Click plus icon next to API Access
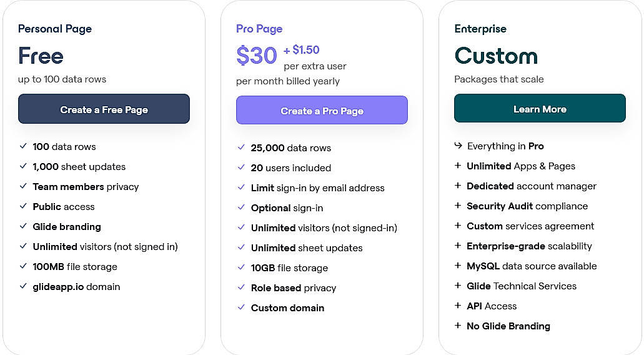 tap(458, 306)
